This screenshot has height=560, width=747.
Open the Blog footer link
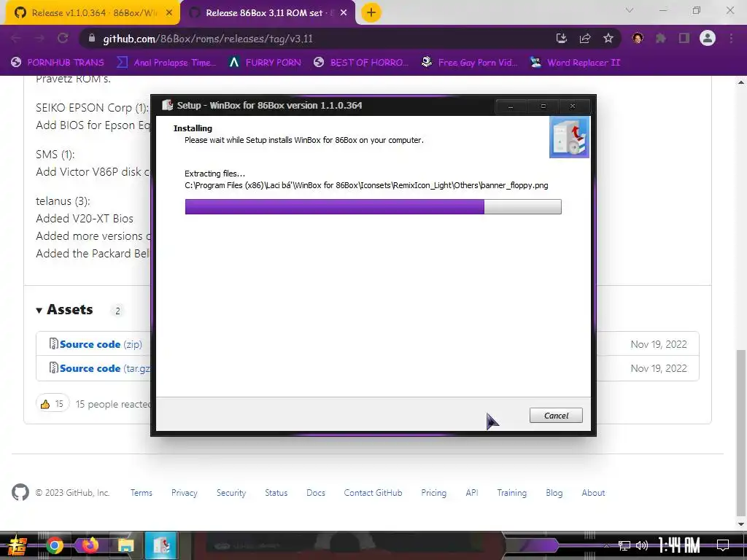(554, 493)
